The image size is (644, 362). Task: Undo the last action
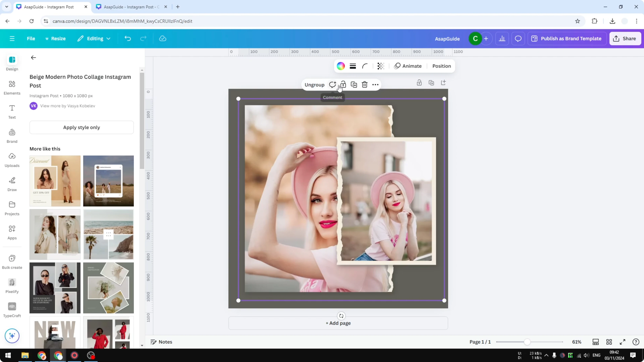coord(128,38)
